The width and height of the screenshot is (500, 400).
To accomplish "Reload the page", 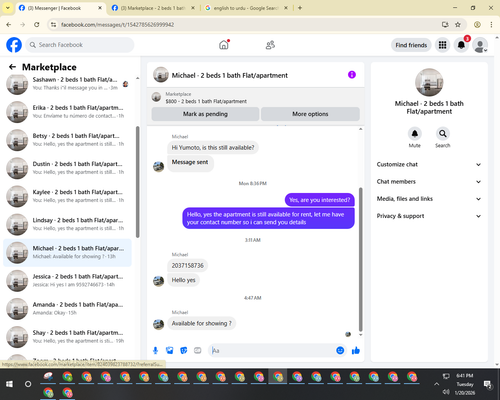I will 37,24.
